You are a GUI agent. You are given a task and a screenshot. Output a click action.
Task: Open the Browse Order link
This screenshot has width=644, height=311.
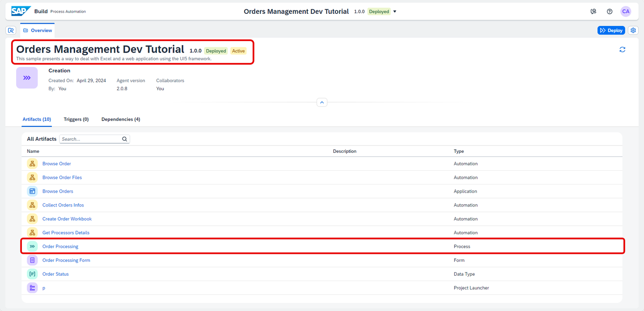[x=56, y=164]
